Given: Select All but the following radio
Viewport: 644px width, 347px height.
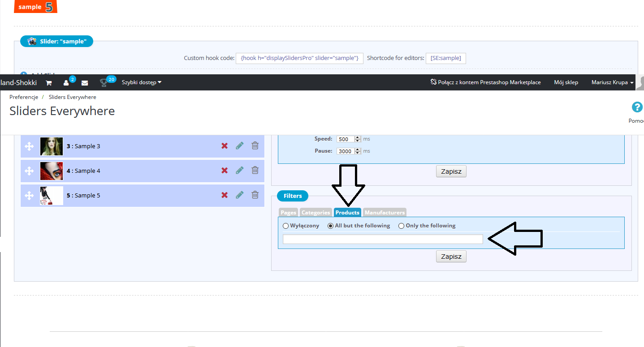Looking at the screenshot, I should point(331,226).
